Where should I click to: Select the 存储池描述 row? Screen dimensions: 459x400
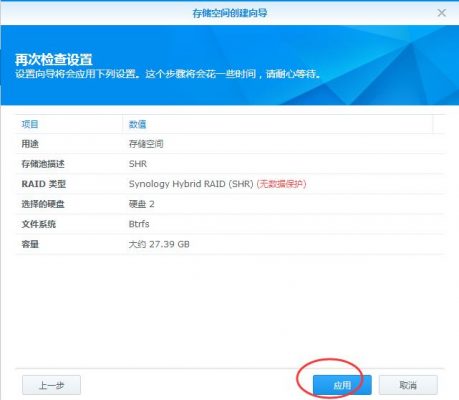point(230,164)
